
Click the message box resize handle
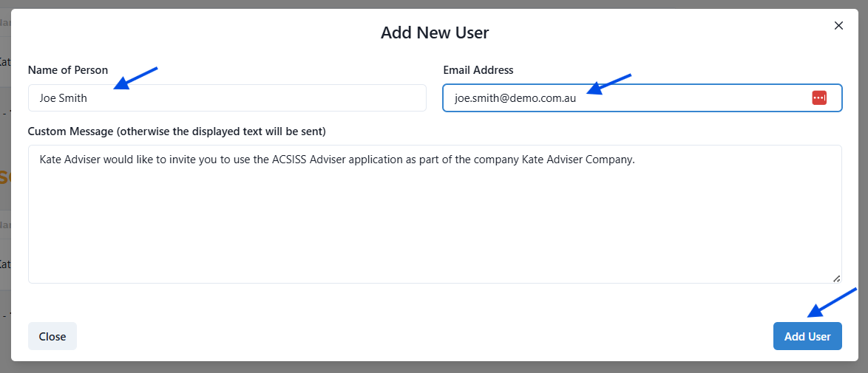coord(836,278)
